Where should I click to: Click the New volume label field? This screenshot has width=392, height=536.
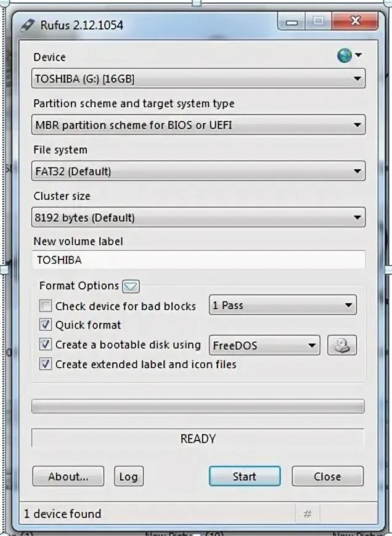click(198, 260)
